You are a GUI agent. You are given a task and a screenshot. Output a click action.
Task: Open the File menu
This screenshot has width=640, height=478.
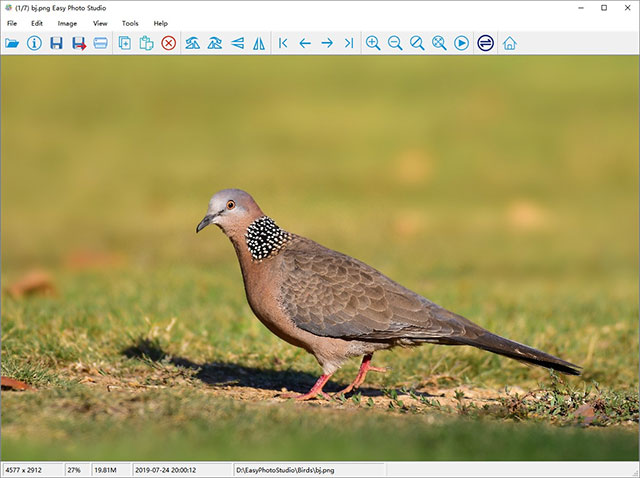tap(12, 22)
